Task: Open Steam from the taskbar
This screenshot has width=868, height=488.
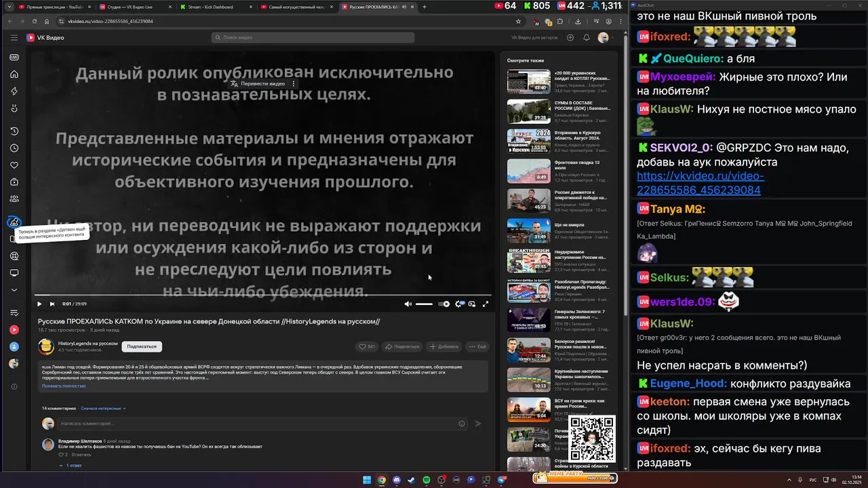Action: click(x=412, y=480)
